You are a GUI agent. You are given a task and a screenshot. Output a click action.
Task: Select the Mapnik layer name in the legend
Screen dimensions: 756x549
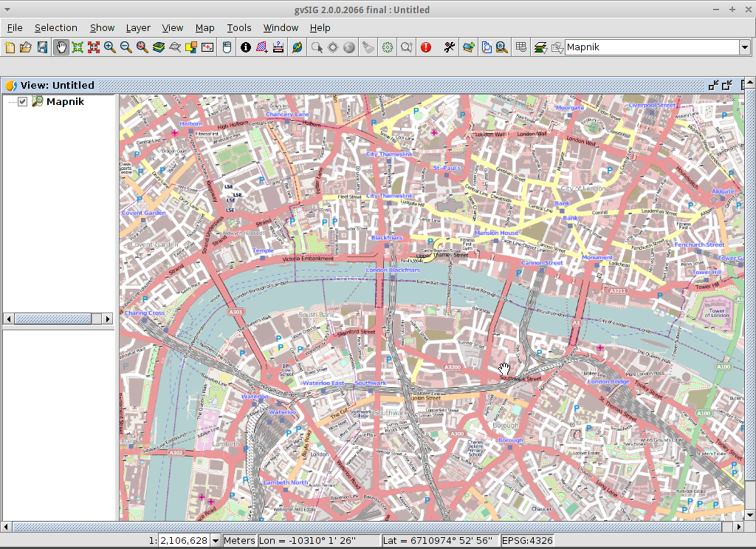tap(65, 101)
